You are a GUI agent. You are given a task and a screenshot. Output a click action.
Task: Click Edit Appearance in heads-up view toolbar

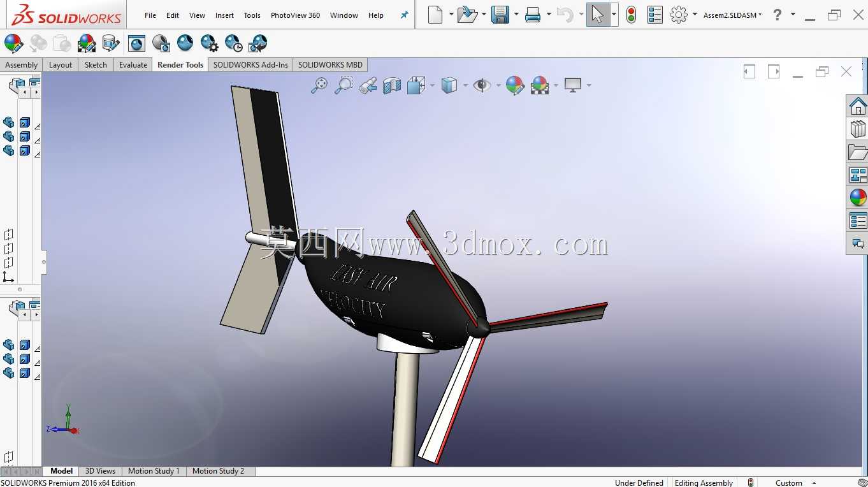point(514,85)
